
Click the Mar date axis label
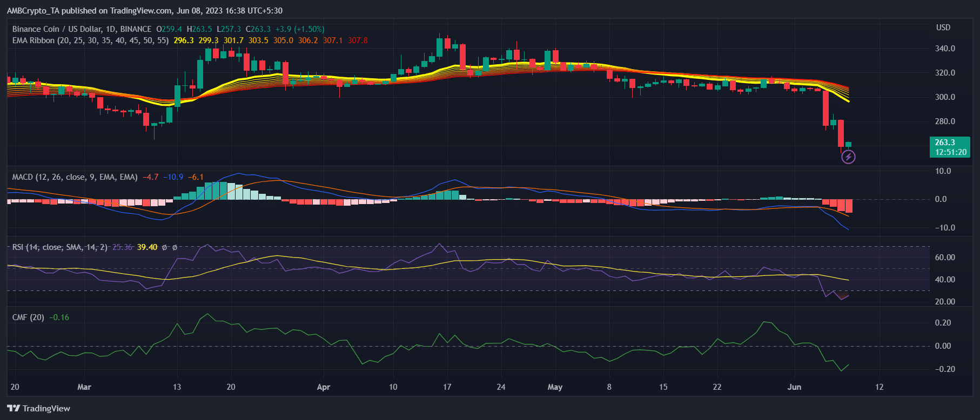coord(84,387)
